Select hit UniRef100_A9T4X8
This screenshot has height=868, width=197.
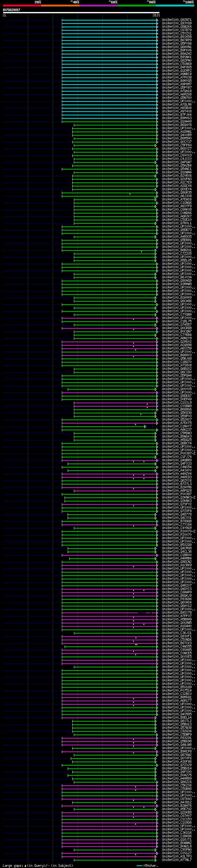click(x=176, y=111)
